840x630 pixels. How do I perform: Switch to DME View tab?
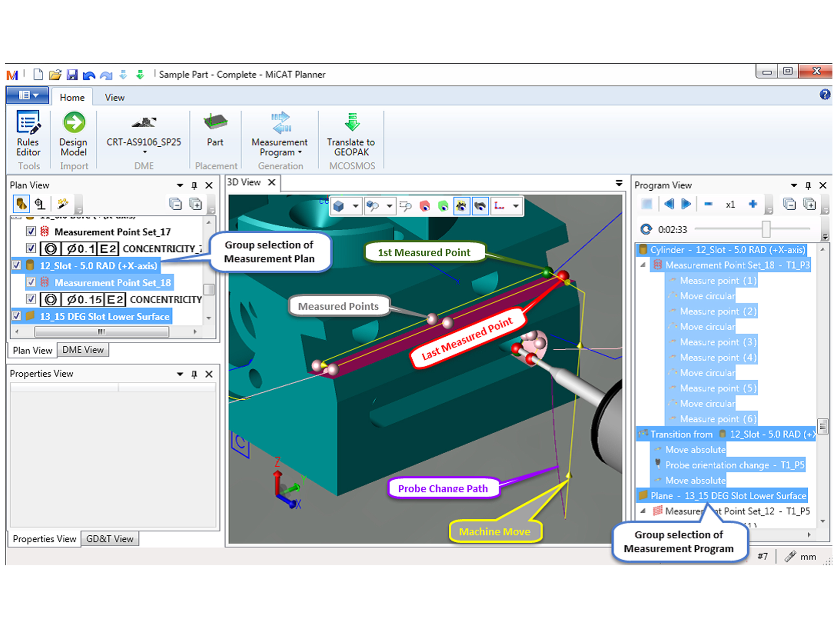[x=83, y=350]
